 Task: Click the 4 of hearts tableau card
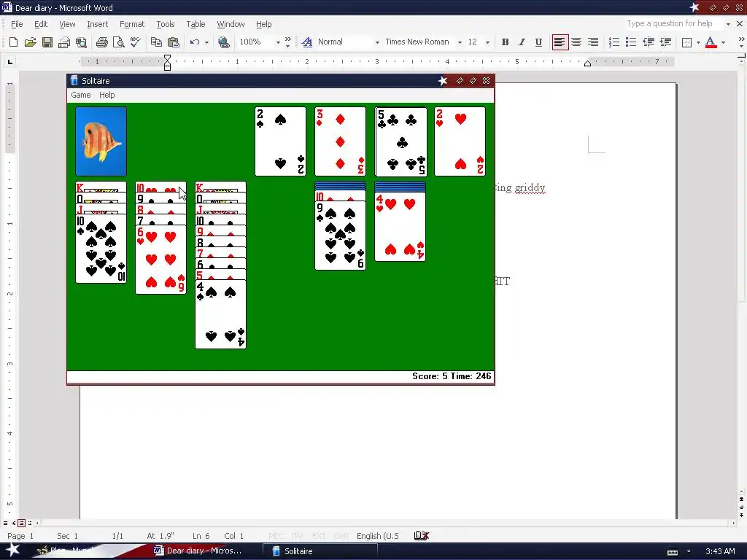tap(400, 227)
